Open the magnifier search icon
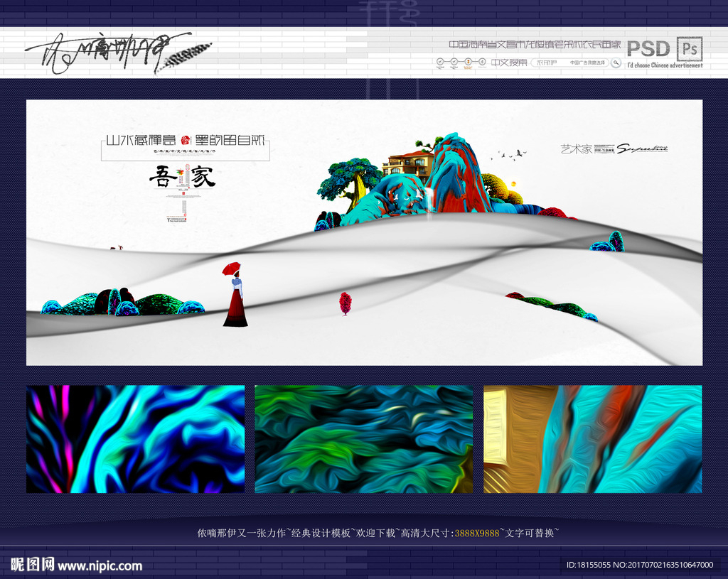The width and height of the screenshot is (728, 579). [x=614, y=63]
